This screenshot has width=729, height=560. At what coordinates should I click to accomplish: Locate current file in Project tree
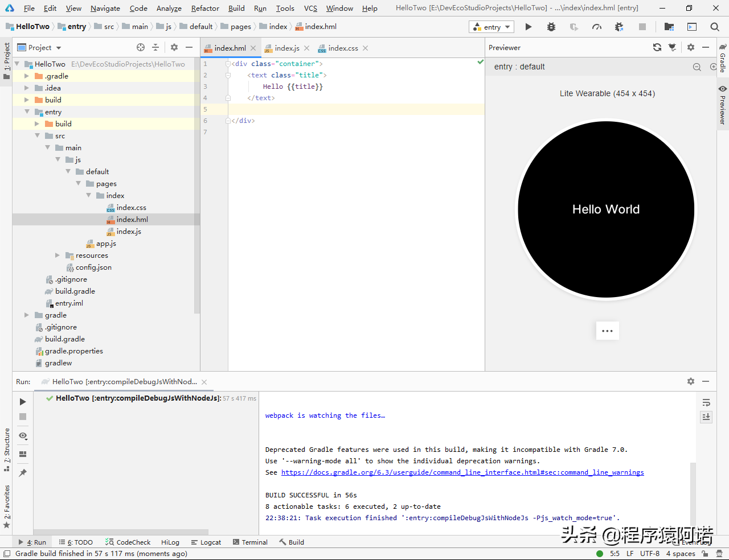(141, 48)
